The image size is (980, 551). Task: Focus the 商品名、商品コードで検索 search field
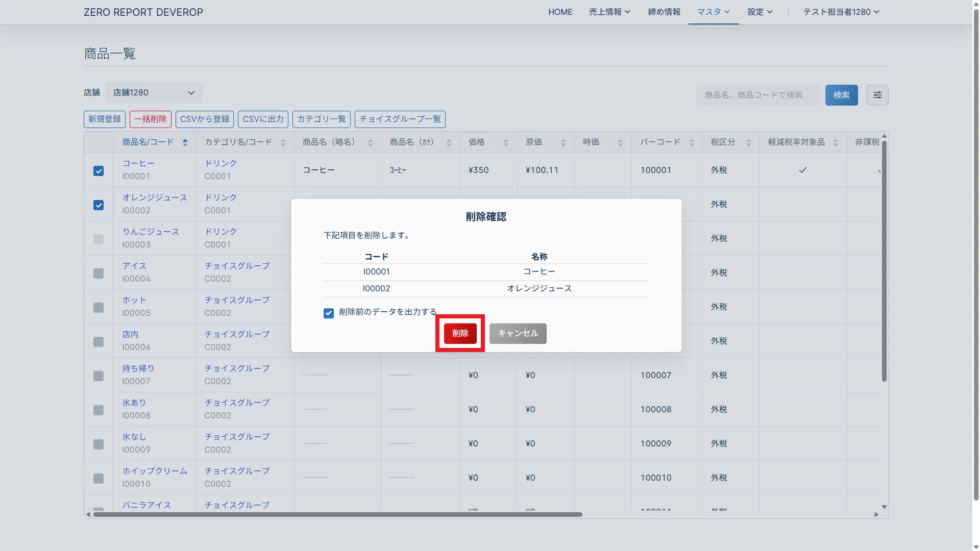(x=758, y=95)
